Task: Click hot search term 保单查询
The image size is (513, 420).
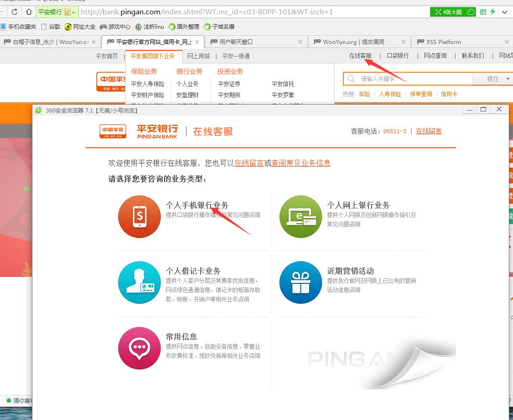Action: point(421,94)
